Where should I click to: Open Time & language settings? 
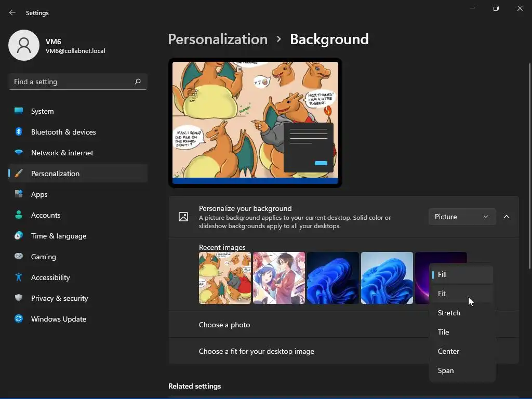coord(78,236)
